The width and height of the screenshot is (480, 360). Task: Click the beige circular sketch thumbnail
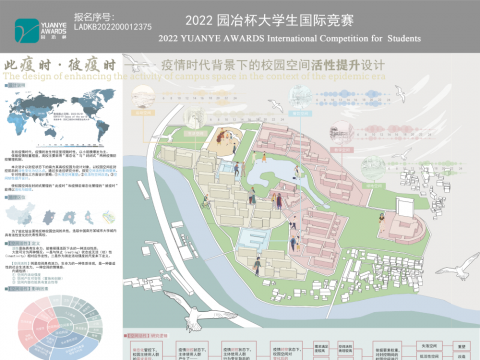(195, 118)
